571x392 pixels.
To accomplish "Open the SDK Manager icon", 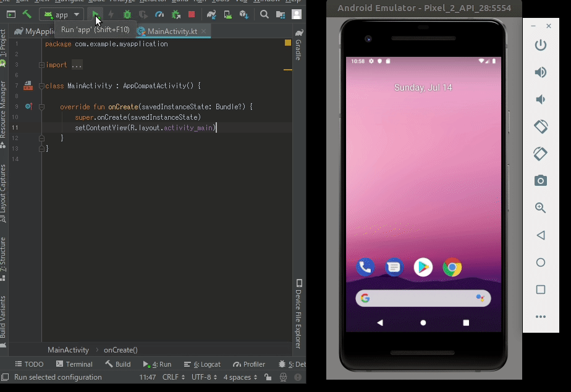I will click(244, 15).
